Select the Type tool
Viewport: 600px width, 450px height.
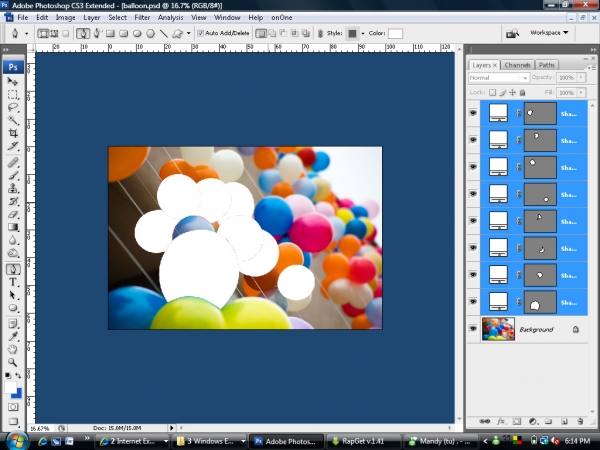(13, 282)
